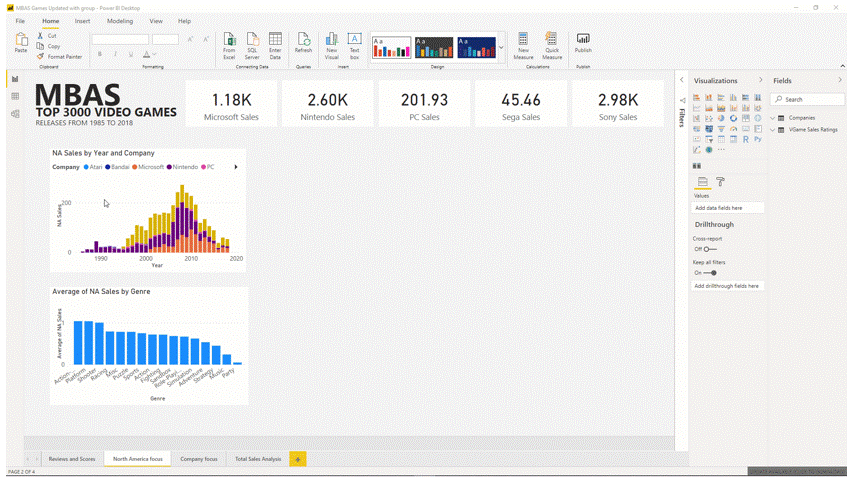Image resolution: width=853 pixels, height=480 pixels.
Task: Select the ArcGIS map globe visual
Action: [x=709, y=150]
